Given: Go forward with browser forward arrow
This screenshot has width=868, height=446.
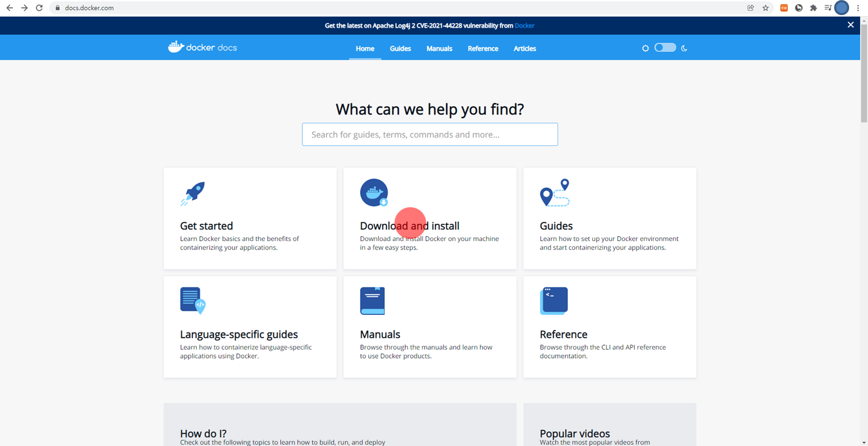Looking at the screenshot, I should (24, 8).
